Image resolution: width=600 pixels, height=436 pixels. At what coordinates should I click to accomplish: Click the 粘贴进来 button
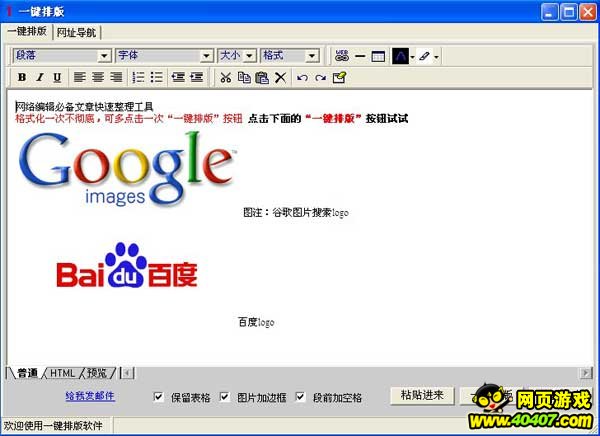tap(422, 396)
